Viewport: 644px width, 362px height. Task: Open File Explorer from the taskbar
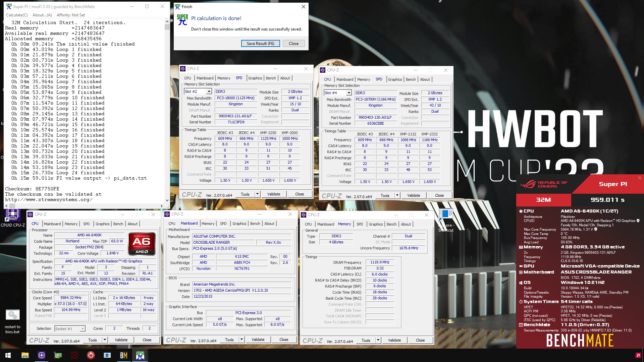point(25,355)
